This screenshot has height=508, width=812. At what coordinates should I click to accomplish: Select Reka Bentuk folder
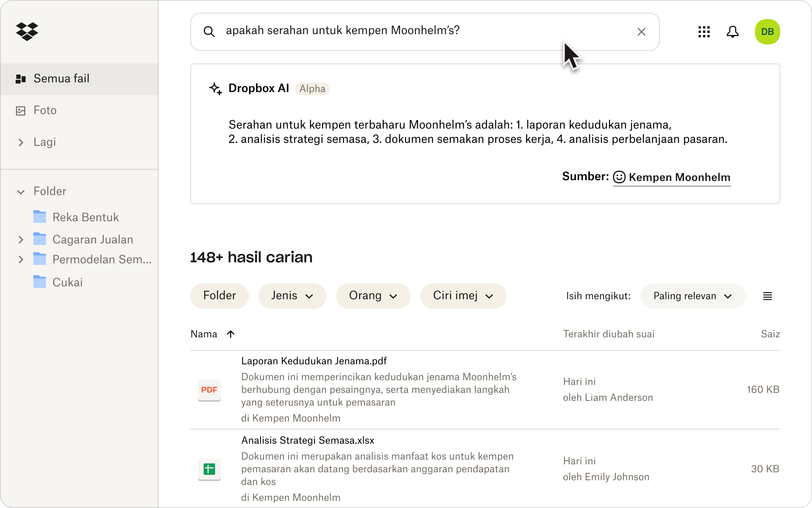(x=86, y=217)
